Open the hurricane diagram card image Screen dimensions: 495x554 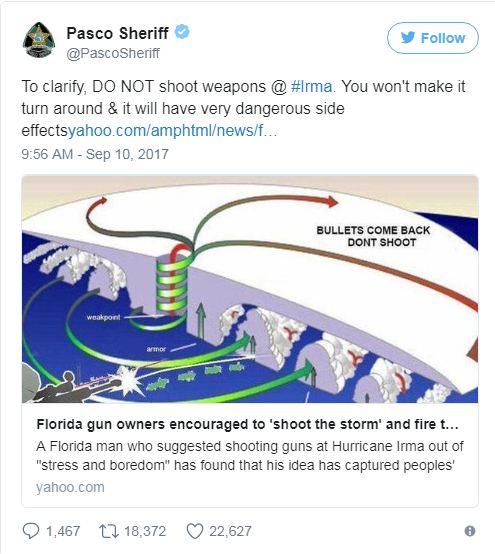tap(250, 289)
